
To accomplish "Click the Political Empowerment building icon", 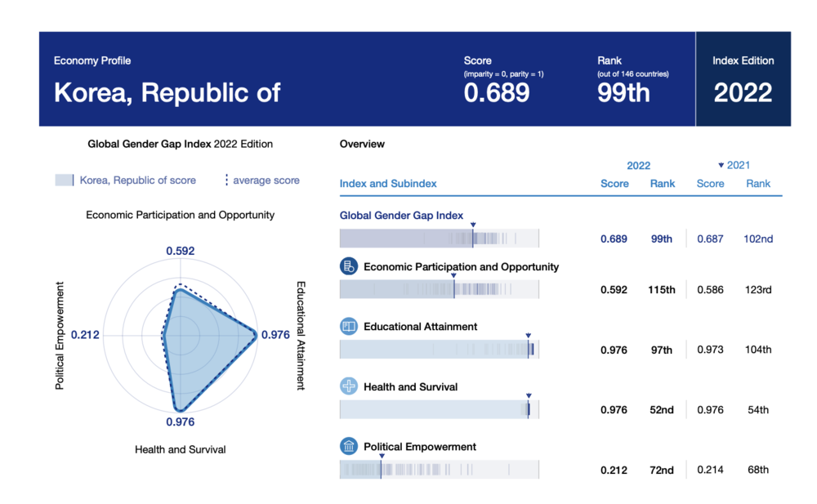I will 349,447.
